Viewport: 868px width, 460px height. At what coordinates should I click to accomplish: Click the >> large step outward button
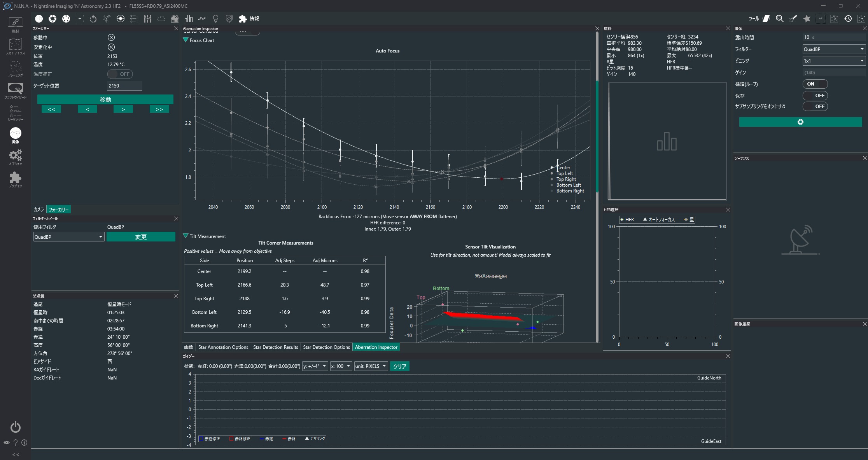(159, 110)
